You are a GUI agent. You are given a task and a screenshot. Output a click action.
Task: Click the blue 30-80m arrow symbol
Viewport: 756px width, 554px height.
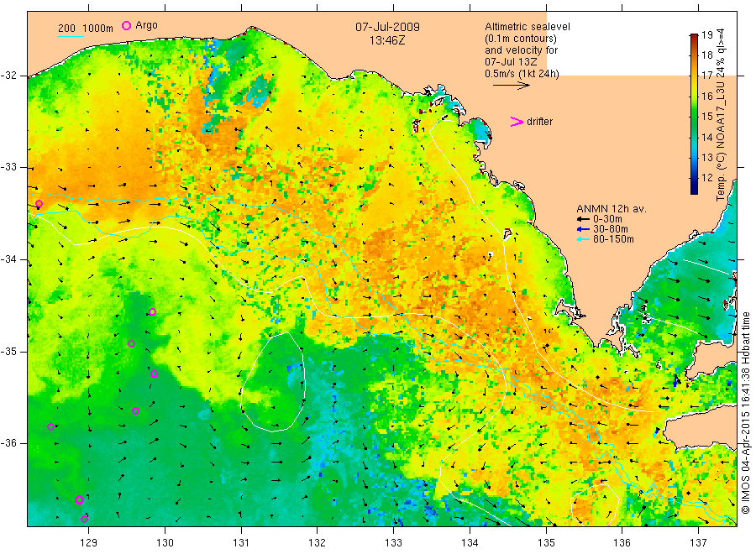pos(584,229)
